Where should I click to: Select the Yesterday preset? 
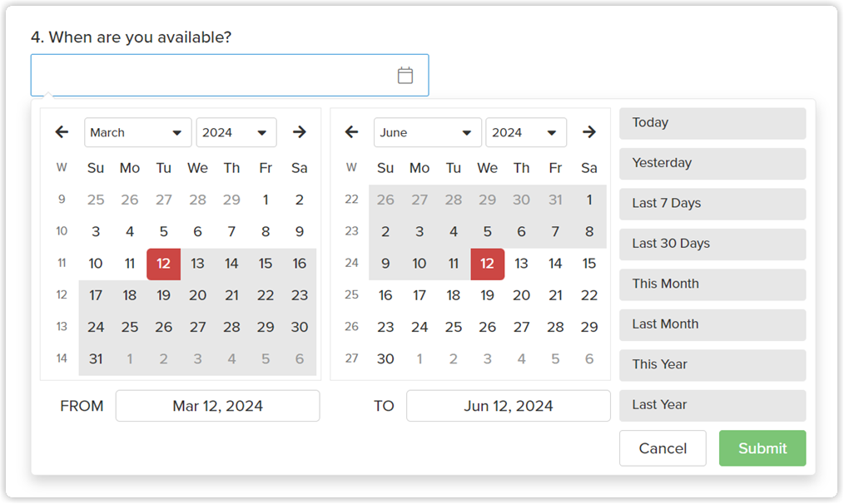click(x=712, y=164)
